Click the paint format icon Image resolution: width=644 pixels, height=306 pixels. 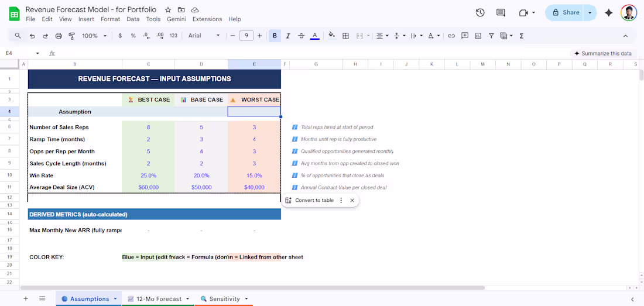[72, 36]
